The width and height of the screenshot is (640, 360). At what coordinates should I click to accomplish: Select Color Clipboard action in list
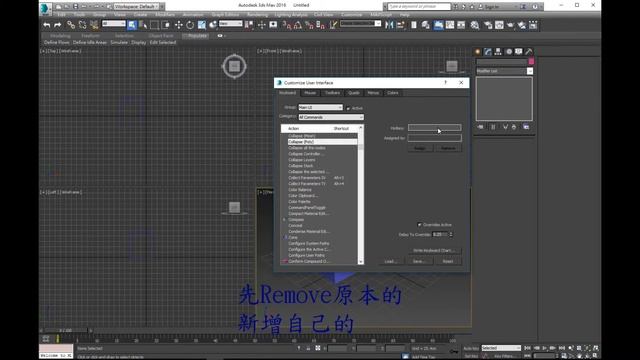click(x=303, y=196)
